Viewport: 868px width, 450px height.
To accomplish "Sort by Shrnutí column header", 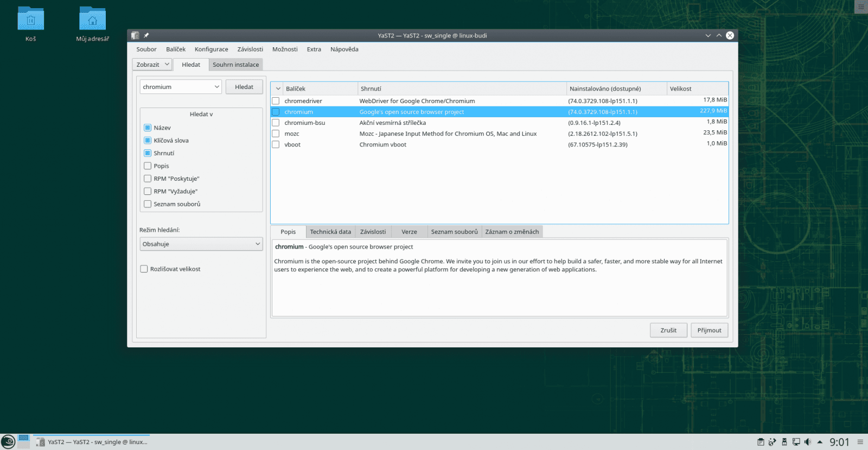I will [462, 88].
